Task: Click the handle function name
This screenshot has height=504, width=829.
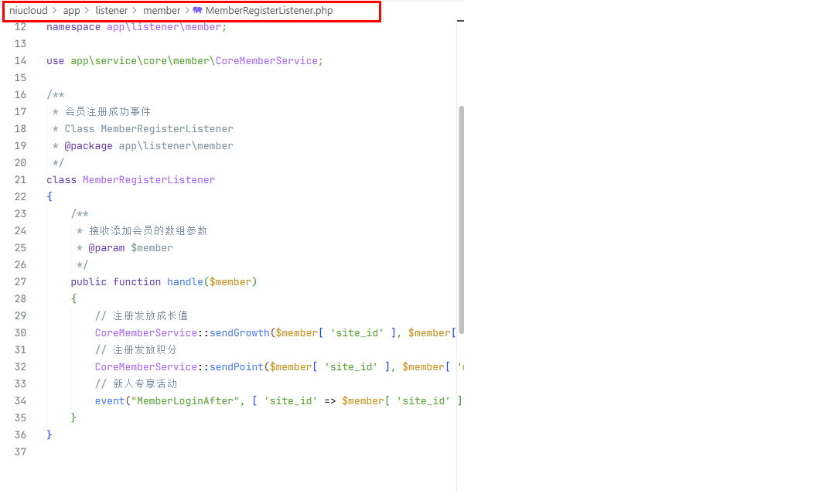Action: [x=185, y=281]
